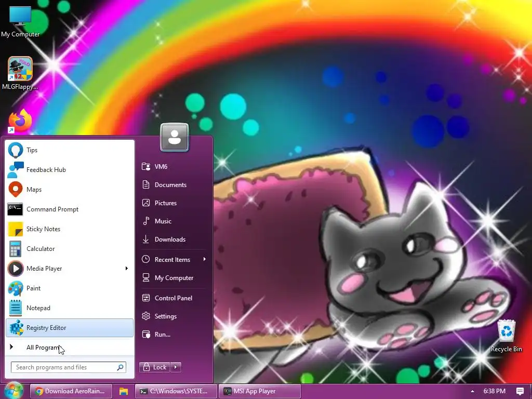The image size is (532, 399).
Task: Open Sticky Notes yellow icon
Action: [x=15, y=229]
